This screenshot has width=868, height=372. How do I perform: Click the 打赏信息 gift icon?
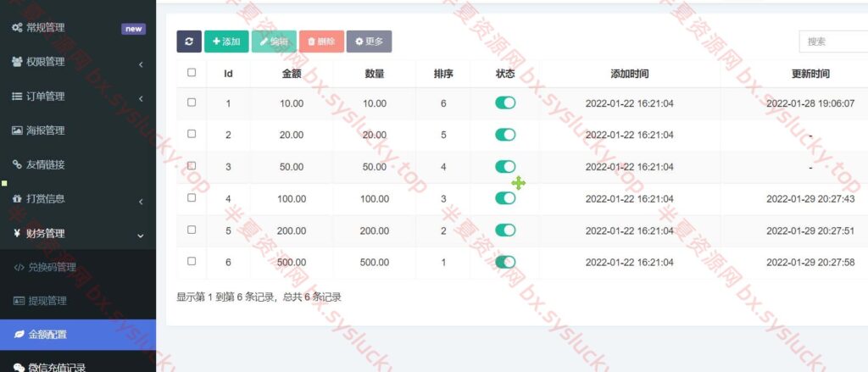[x=17, y=199]
